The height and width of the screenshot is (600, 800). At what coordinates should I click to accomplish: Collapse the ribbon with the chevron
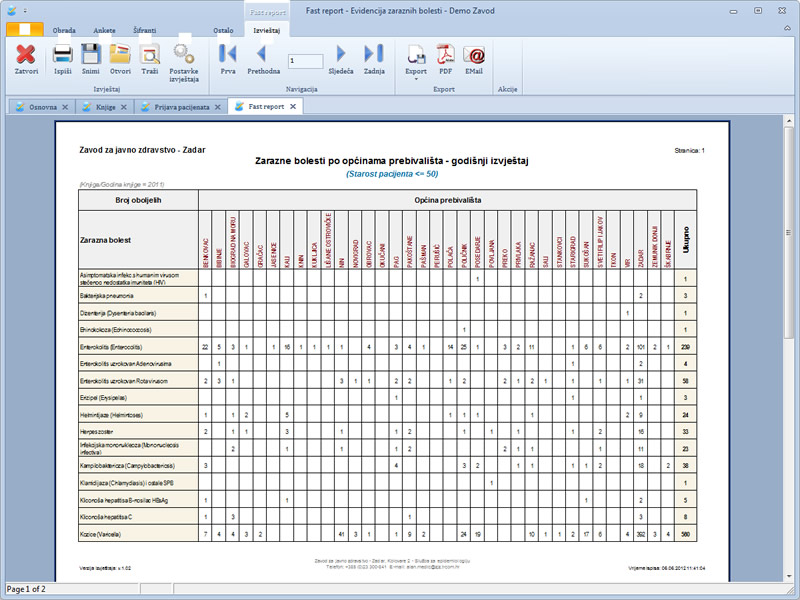[x=787, y=29]
